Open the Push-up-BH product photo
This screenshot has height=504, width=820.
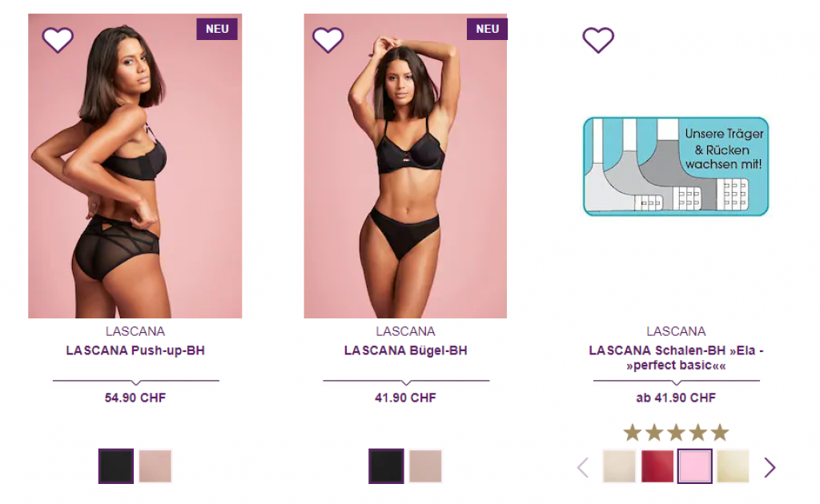click(135, 166)
